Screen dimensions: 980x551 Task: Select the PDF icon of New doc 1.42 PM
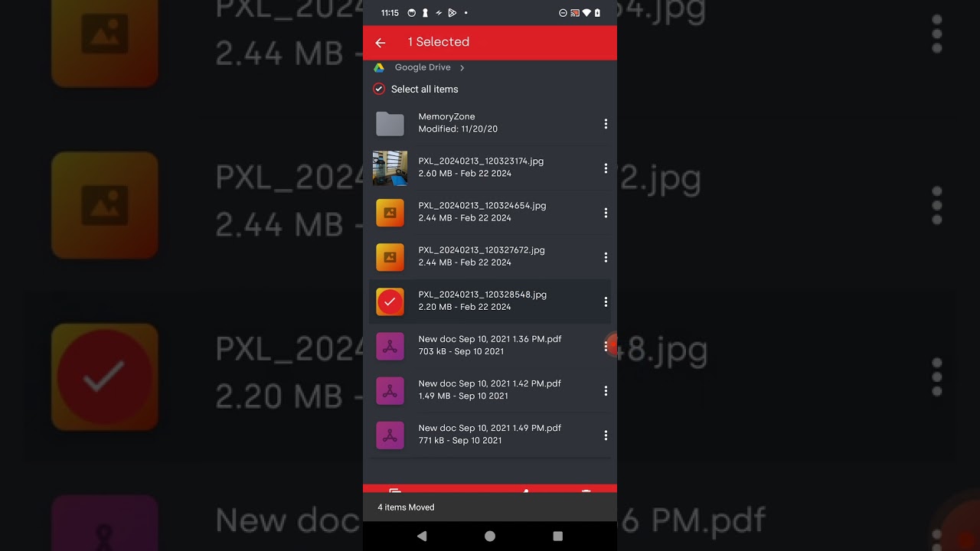tap(390, 390)
